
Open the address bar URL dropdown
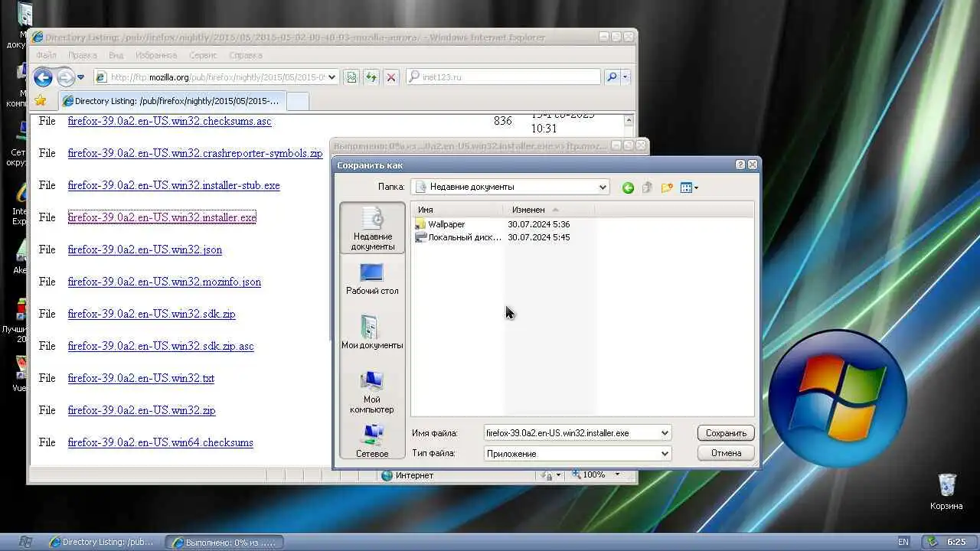(x=332, y=77)
